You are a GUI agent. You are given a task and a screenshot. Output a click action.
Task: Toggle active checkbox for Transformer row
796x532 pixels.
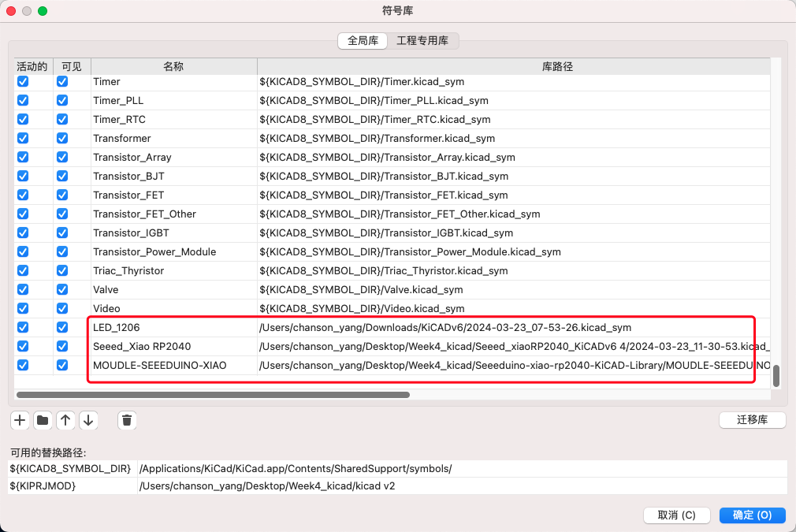pyautogui.click(x=23, y=138)
